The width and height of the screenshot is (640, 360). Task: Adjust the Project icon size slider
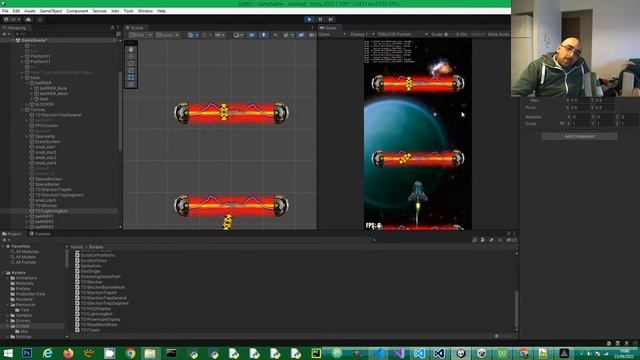coord(503,336)
